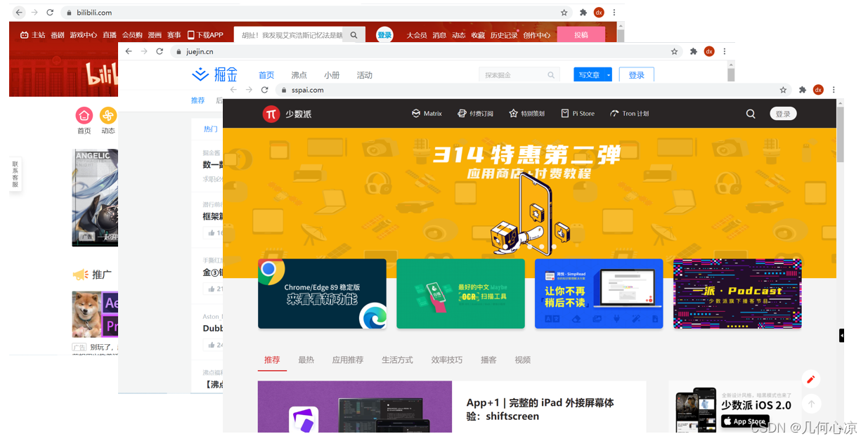Reload the bilibili.com page

coord(50,13)
